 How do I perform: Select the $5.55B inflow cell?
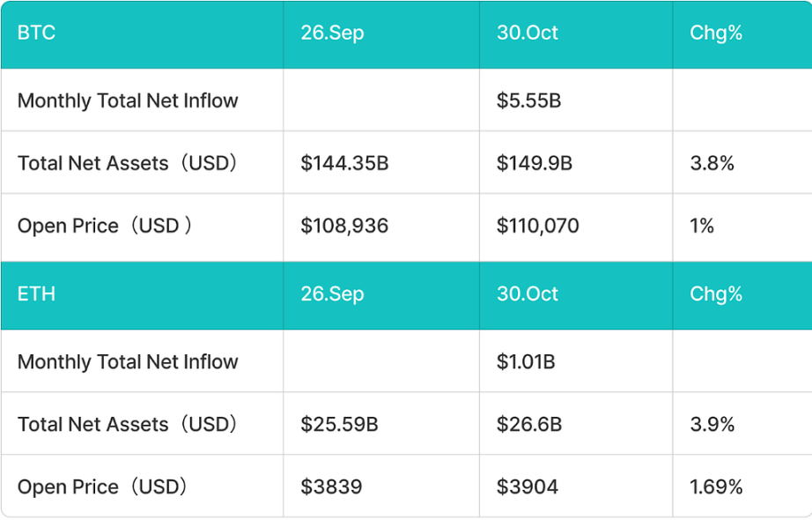pos(528,100)
